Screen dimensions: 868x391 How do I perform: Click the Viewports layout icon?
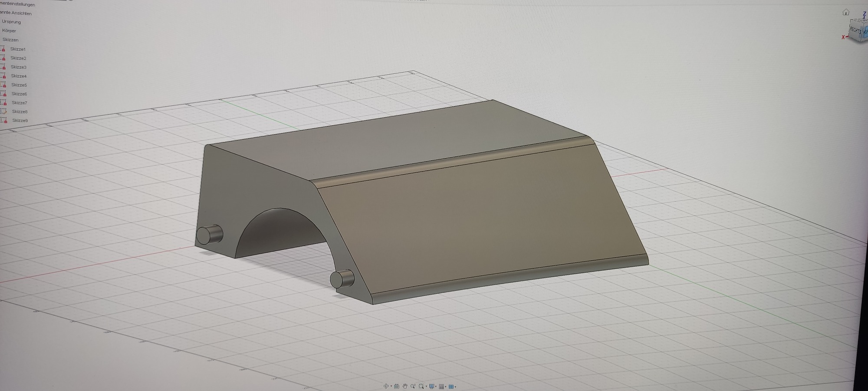pyautogui.click(x=451, y=386)
